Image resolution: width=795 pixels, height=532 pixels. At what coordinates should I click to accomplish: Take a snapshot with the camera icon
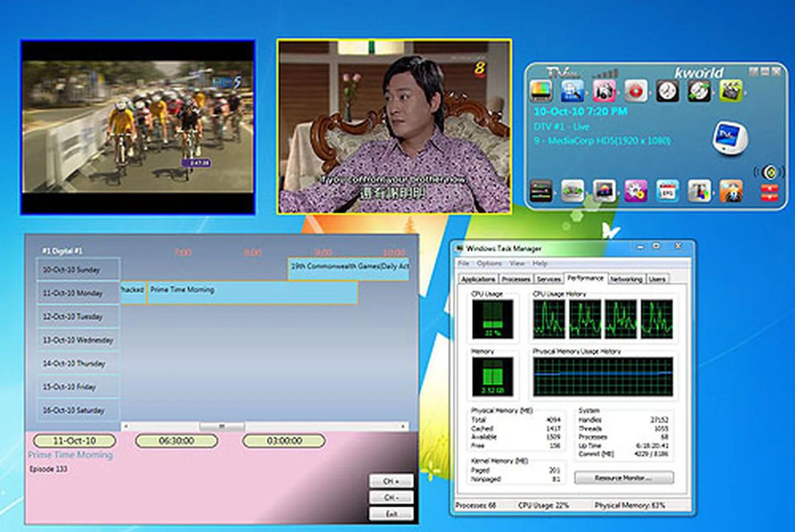(604, 91)
